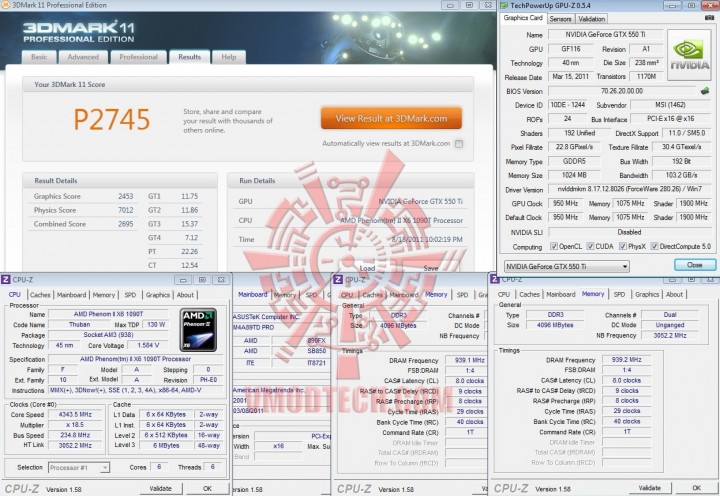
Task: Toggle the CUDA checkbox in GPU-Z
Action: 591,247
